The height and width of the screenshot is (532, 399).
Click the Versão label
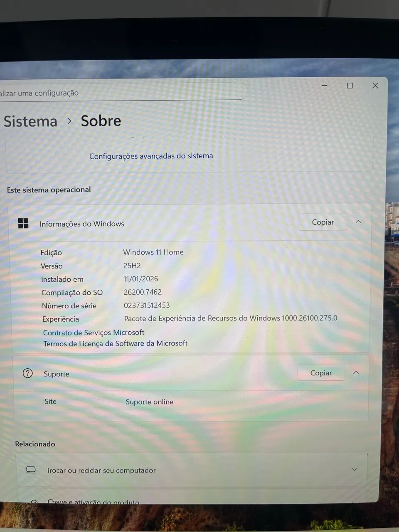pos(52,266)
